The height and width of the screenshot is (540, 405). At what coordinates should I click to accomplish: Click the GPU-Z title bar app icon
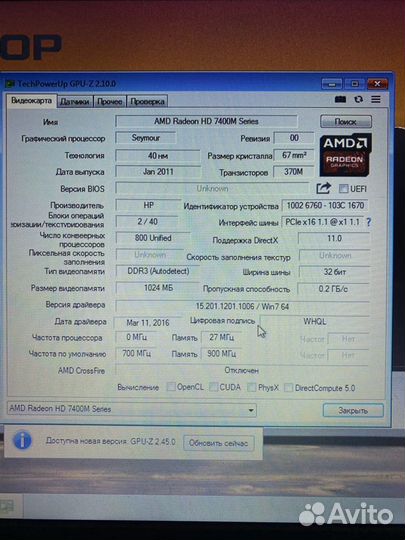[10, 84]
